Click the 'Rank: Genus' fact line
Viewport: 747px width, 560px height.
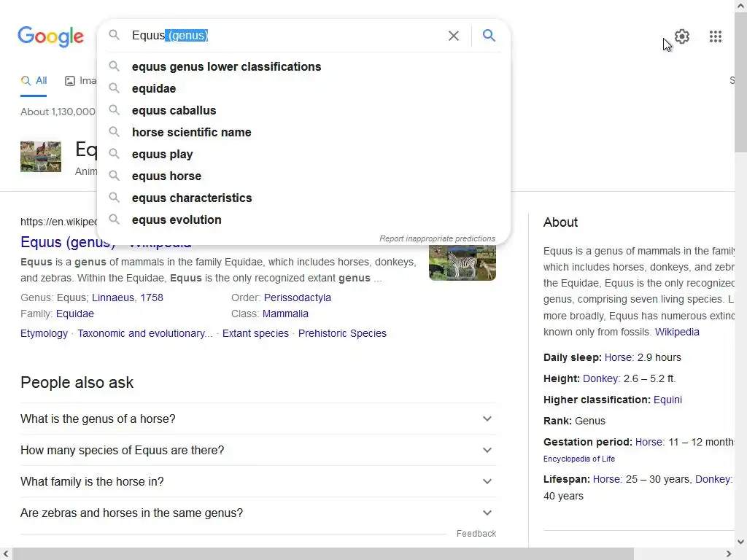click(574, 421)
